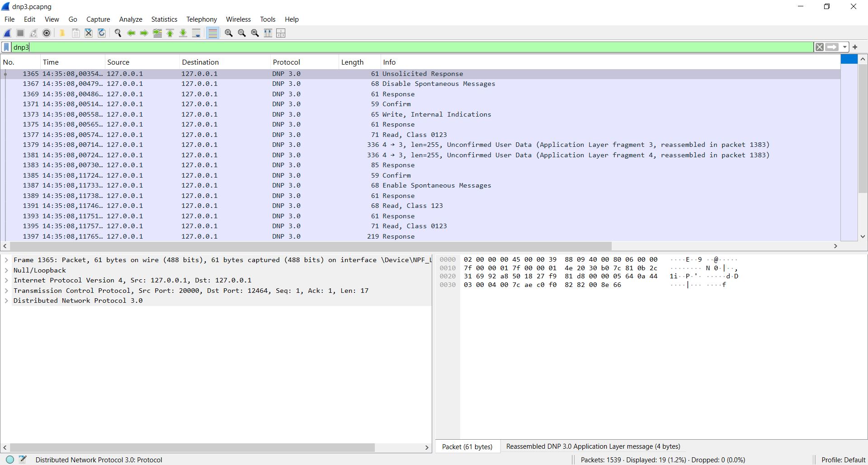Open the filter bookmarks icon
The image size is (868, 465).
coord(6,47)
